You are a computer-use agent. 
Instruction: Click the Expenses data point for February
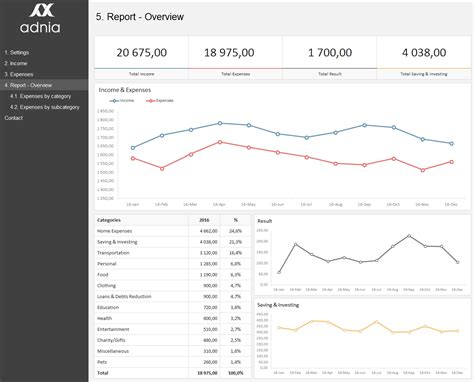pos(162,169)
